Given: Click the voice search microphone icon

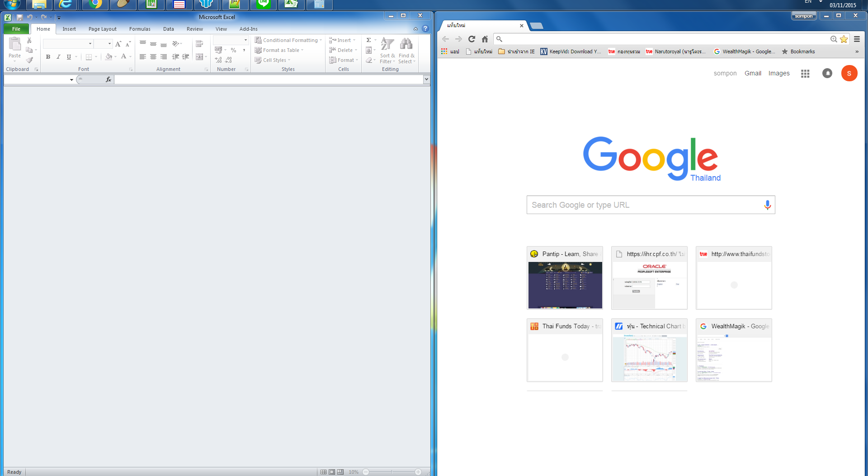Looking at the screenshot, I should (x=767, y=205).
